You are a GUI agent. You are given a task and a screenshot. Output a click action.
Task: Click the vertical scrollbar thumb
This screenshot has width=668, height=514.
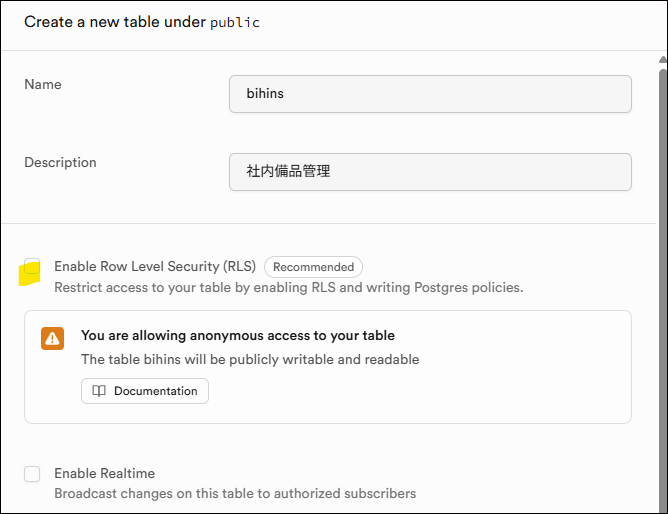[x=662, y=280]
